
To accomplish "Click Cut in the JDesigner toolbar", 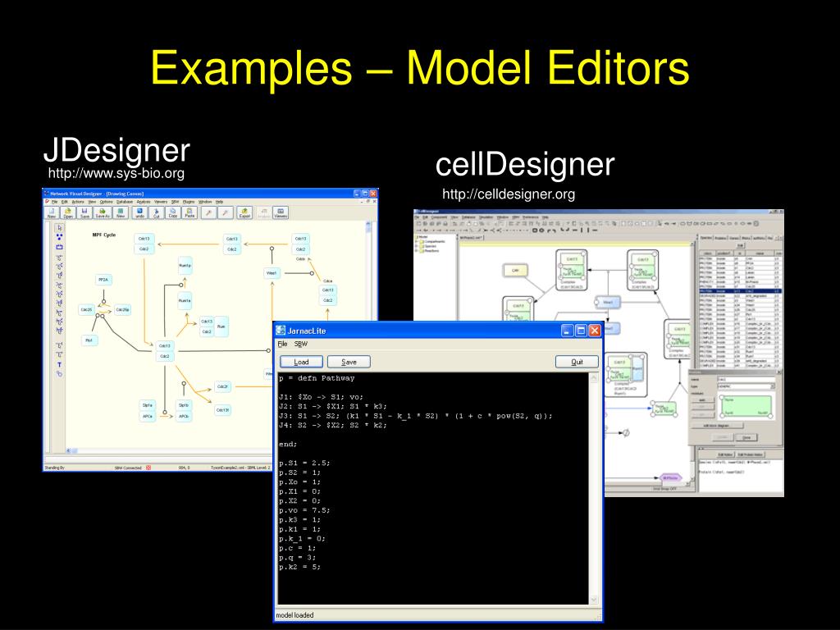I will (157, 213).
